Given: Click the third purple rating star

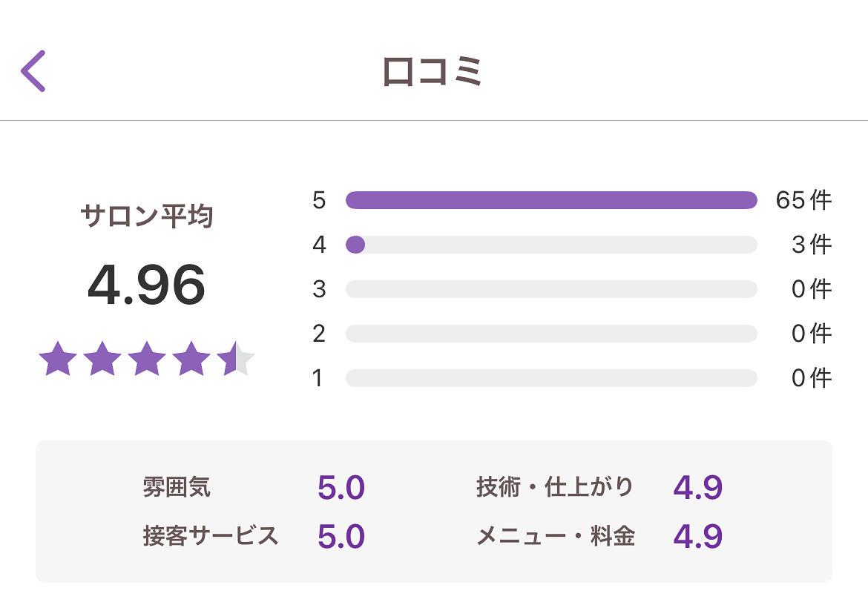Looking at the screenshot, I should pyautogui.click(x=147, y=360).
